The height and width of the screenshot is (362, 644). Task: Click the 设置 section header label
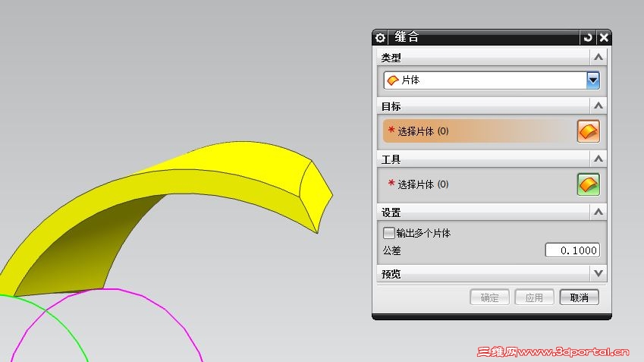(391, 212)
